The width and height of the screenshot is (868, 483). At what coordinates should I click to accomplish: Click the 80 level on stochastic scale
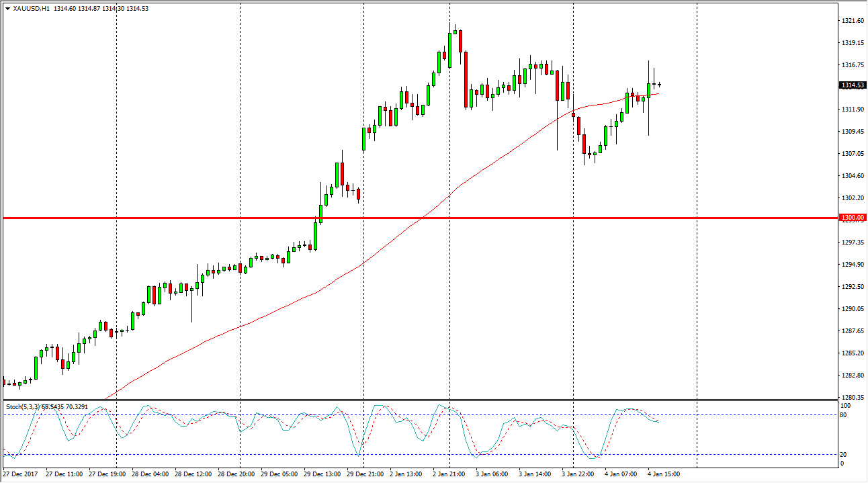[847, 415]
